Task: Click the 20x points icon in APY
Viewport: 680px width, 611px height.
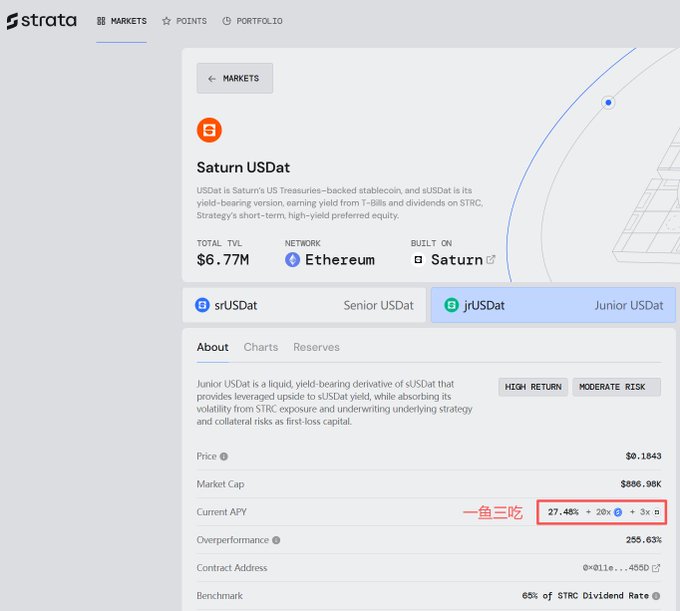Action: 618,512
